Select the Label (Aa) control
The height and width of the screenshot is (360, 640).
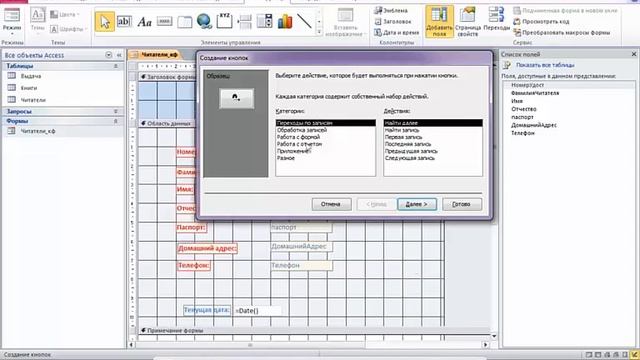click(144, 21)
